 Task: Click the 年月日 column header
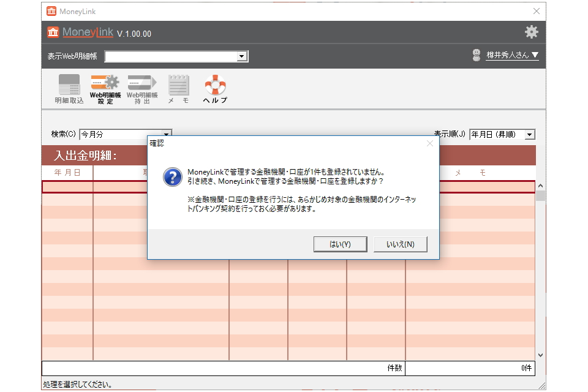[67, 173]
